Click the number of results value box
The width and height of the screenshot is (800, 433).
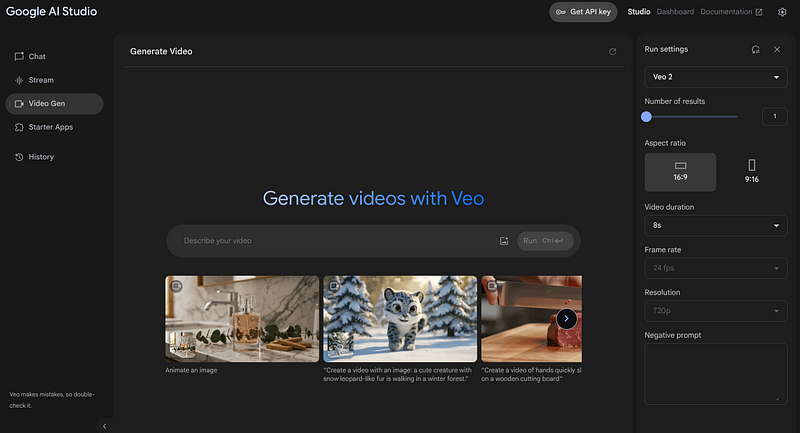(x=774, y=116)
